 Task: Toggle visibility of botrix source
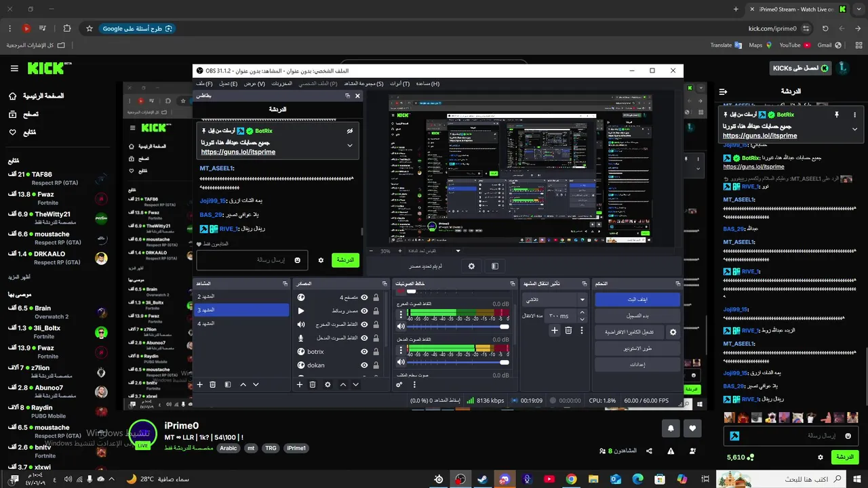[x=365, y=352]
